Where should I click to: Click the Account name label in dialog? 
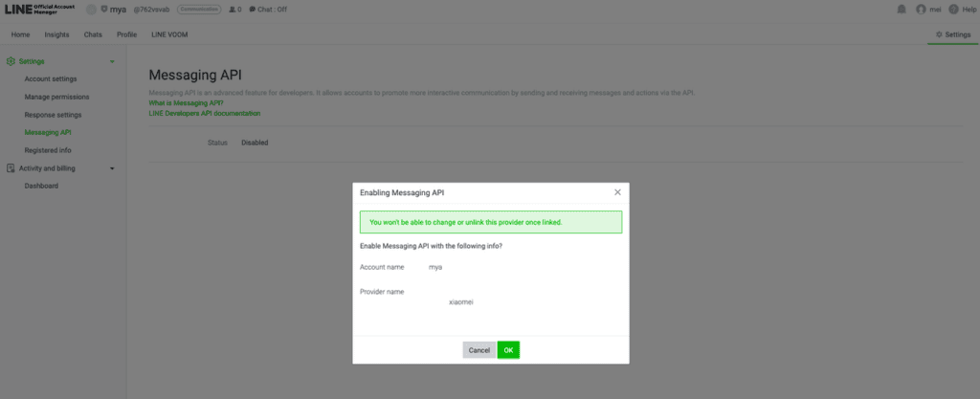pos(382,267)
